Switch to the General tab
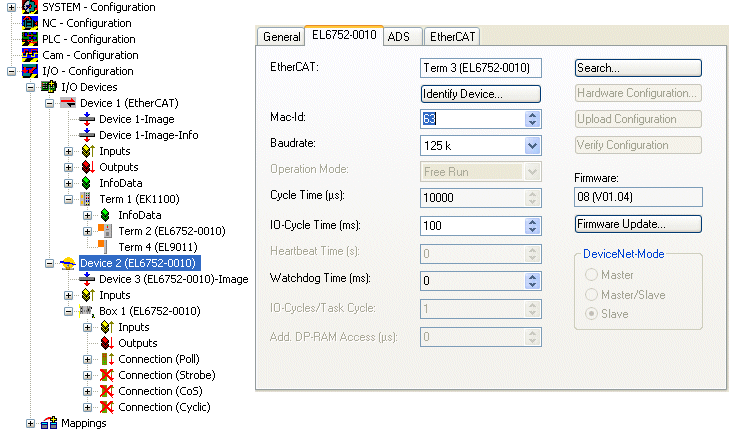 281,37
